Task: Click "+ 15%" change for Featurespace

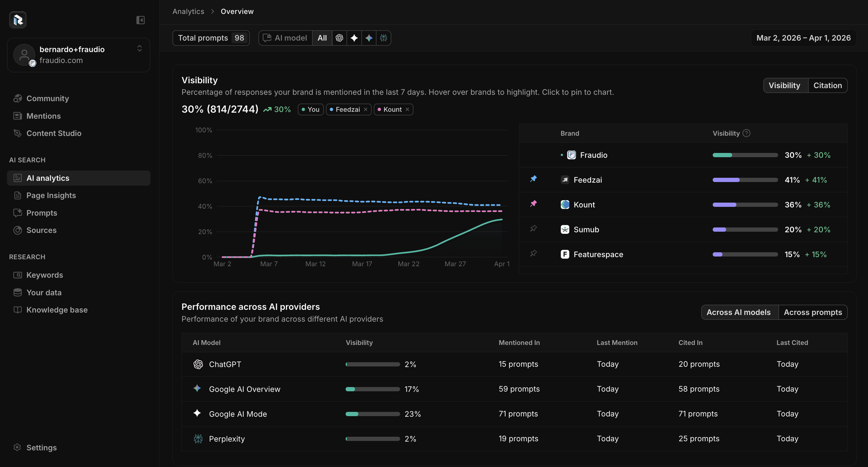Action: [816, 254]
